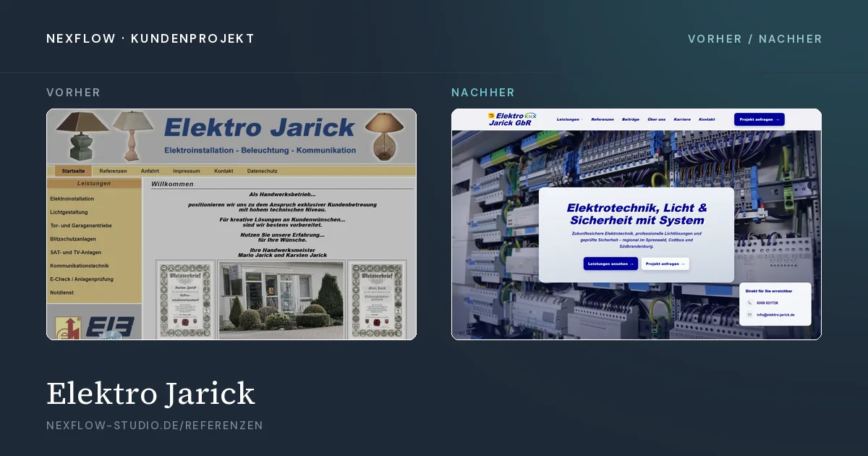
Task: Select Über uns in the new site menu
Action: 657,119
